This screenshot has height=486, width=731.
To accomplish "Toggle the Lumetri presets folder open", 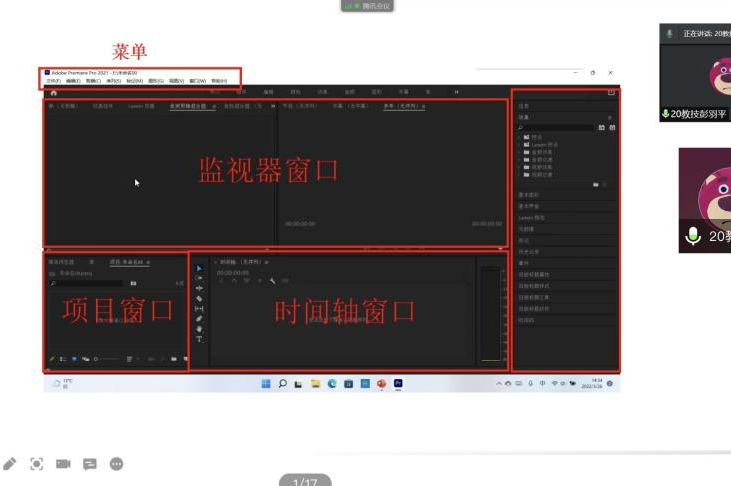I will pyautogui.click(x=520, y=145).
